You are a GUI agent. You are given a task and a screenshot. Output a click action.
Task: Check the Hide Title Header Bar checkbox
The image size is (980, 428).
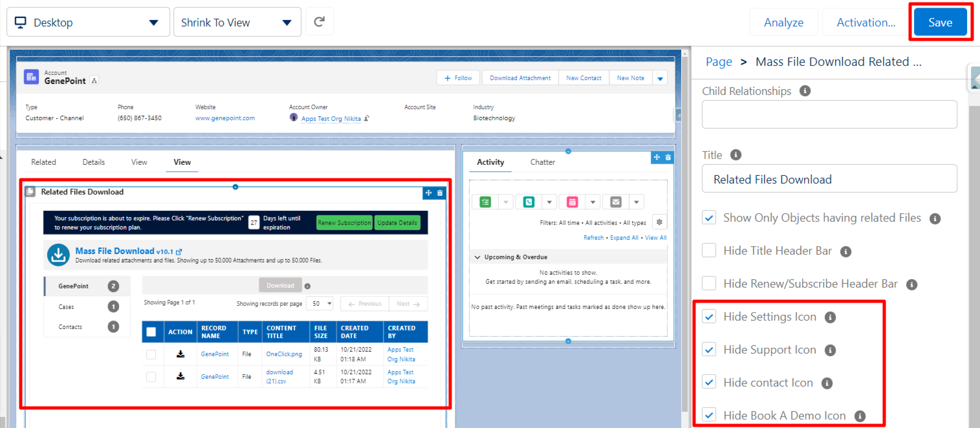710,251
